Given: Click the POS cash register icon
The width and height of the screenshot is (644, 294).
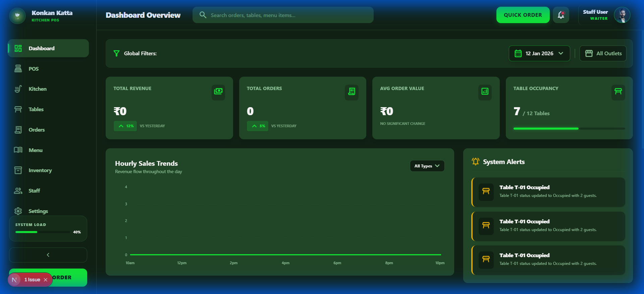Looking at the screenshot, I should 18,69.
